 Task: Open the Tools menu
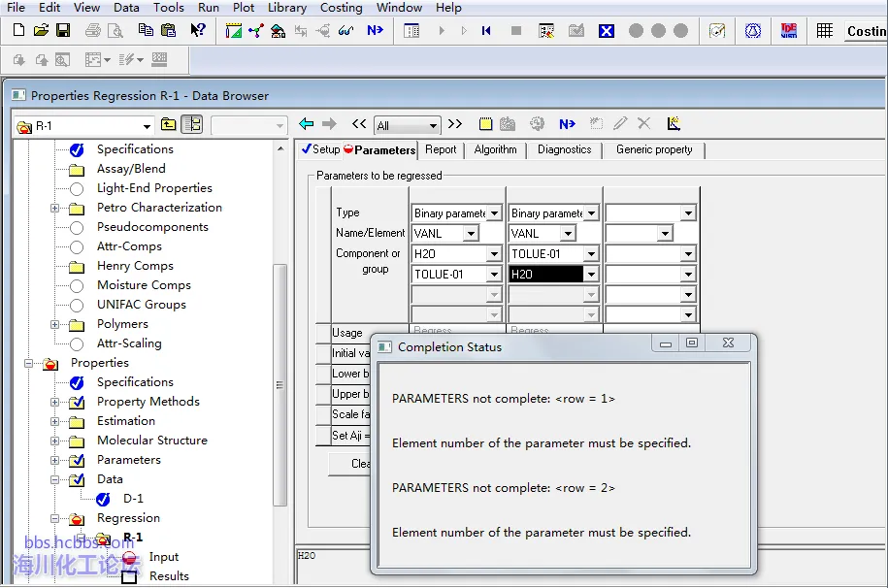169,8
